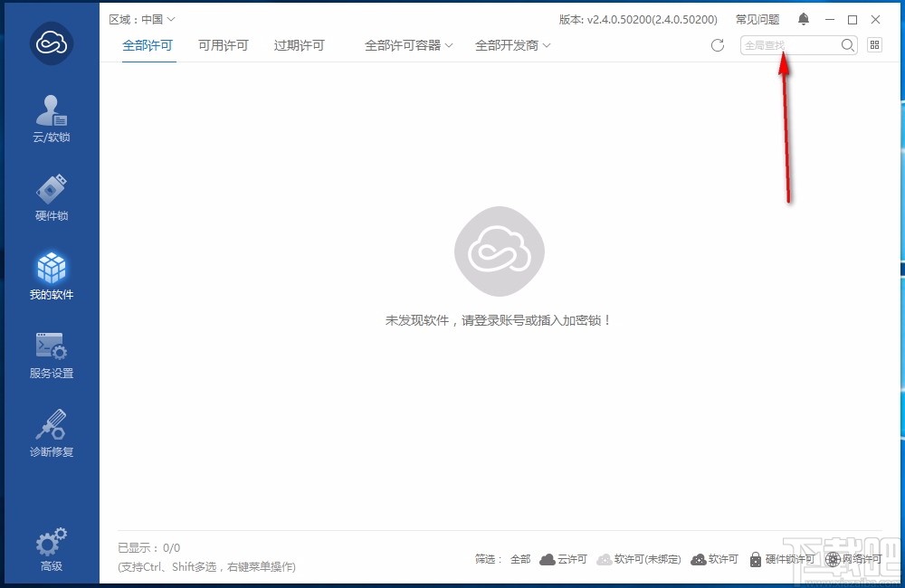The image size is (905, 588).
Task: Open 常见问题 at the top right
Action: coord(757,18)
